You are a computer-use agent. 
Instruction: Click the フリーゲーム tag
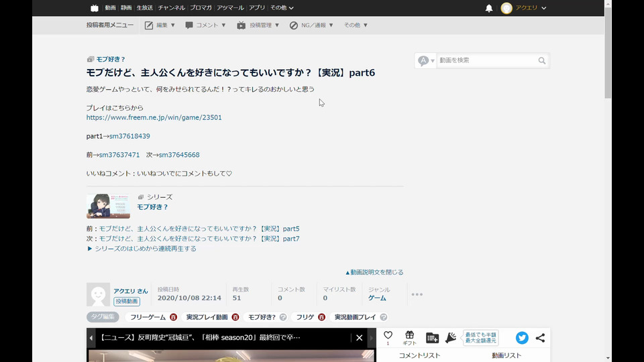(x=148, y=317)
